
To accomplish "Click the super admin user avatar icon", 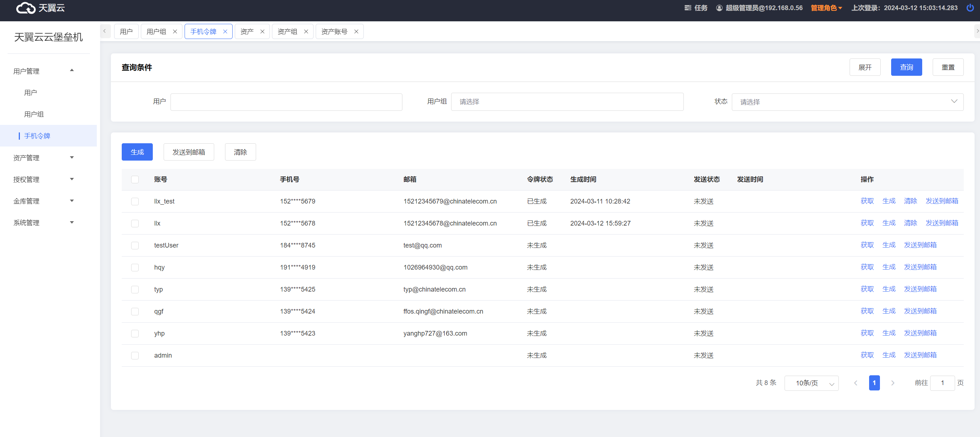I will click(719, 8).
